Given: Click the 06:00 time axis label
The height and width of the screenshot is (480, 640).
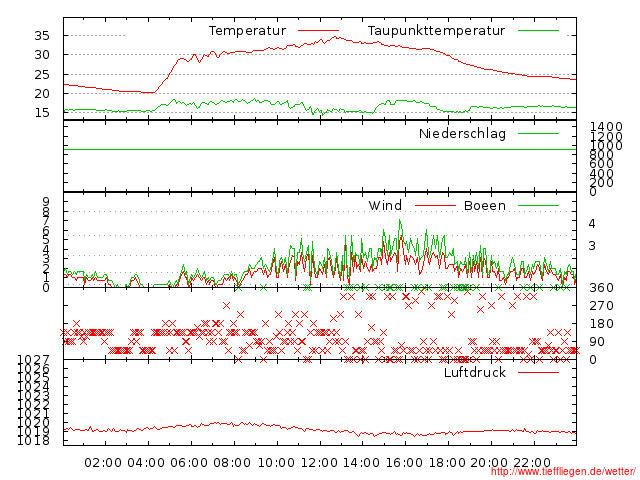Looking at the screenshot, I should click(x=189, y=463).
